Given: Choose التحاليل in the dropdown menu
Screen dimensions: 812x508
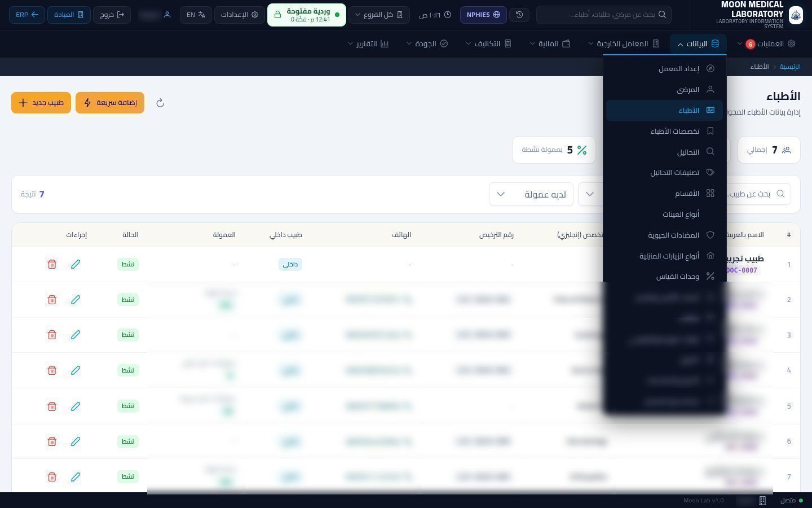Looking at the screenshot, I should 664,152.
